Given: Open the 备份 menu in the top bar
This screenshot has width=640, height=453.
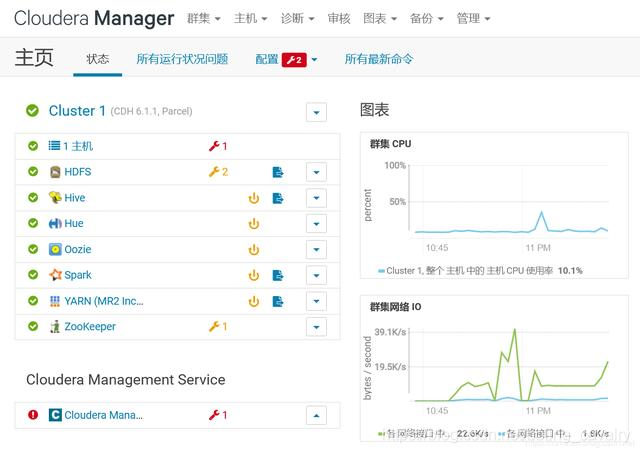Looking at the screenshot, I should pos(427,18).
